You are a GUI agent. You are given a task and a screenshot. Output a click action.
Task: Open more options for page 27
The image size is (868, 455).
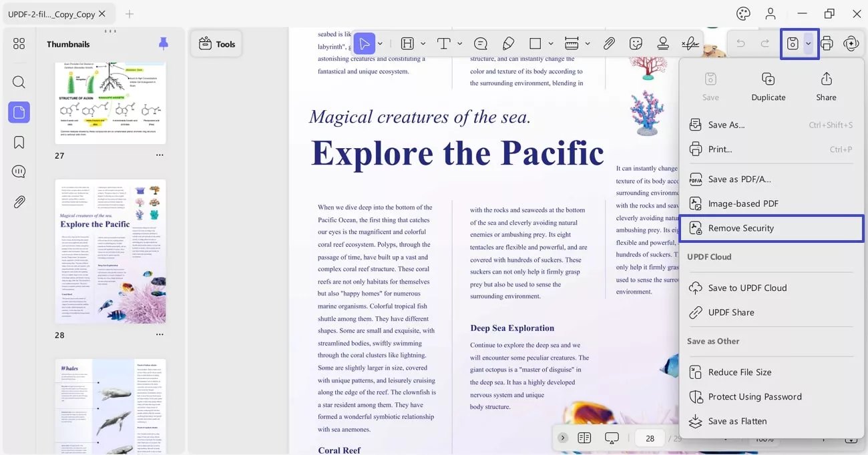tap(160, 155)
